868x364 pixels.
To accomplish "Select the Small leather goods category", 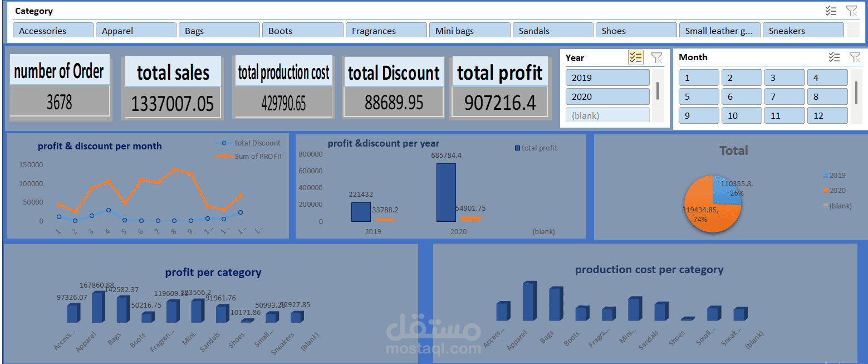I will [x=719, y=30].
